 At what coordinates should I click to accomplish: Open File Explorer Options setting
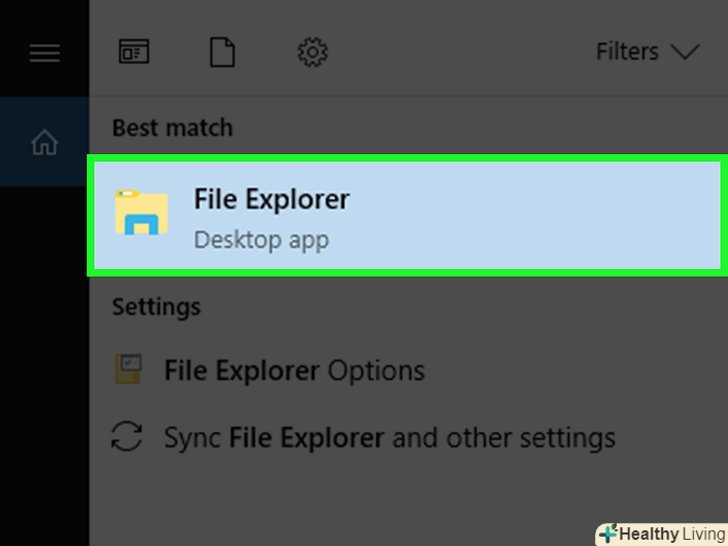tap(294, 371)
